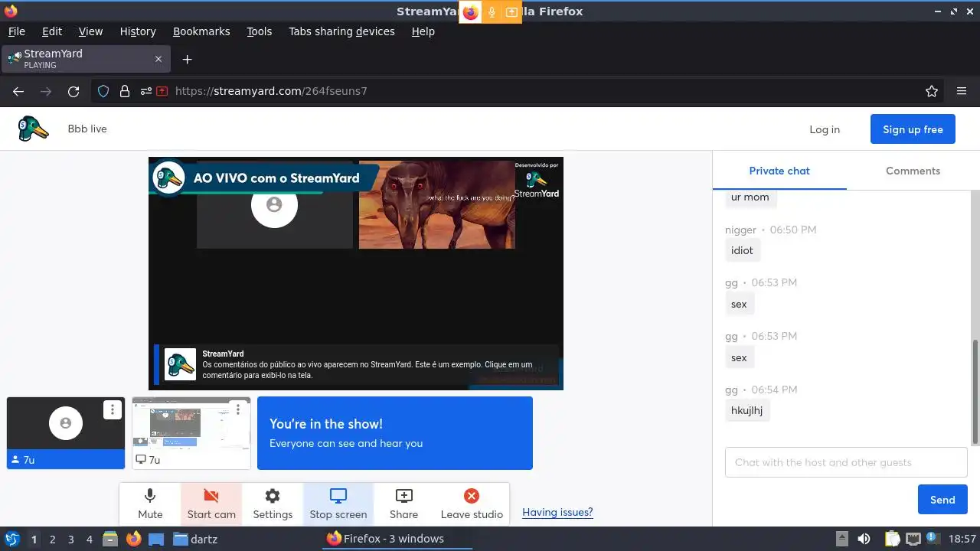
Task: Open the tracking protection shield icon
Action: [103, 91]
